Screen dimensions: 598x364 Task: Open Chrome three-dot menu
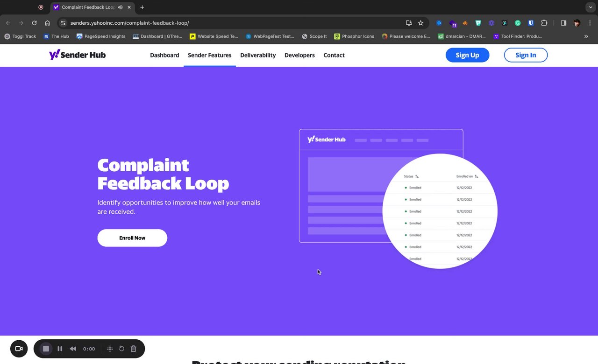(x=589, y=23)
